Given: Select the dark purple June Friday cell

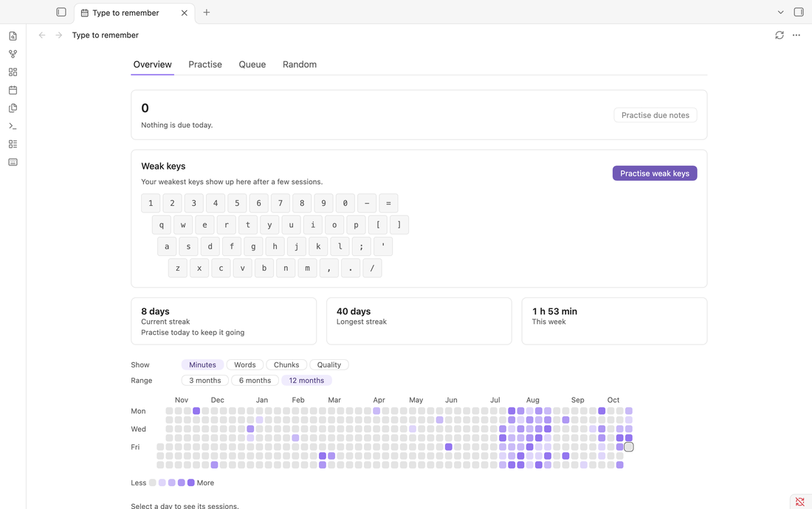Looking at the screenshot, I should pos(449,447).
